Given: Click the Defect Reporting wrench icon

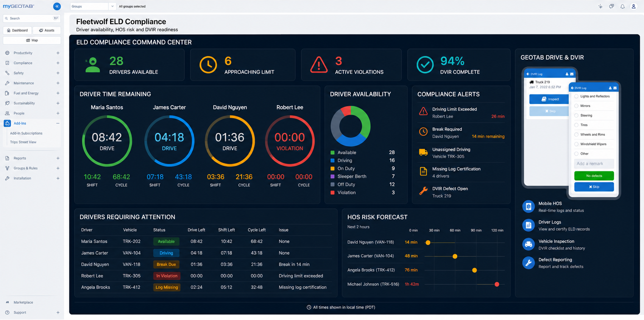Looking at the screenshot, I should click(x=528, y=263).
